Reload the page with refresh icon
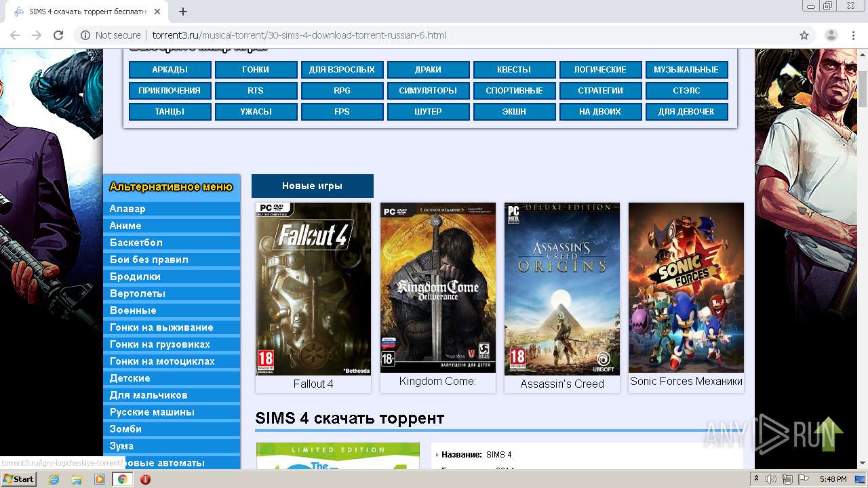 pos(58,35)
